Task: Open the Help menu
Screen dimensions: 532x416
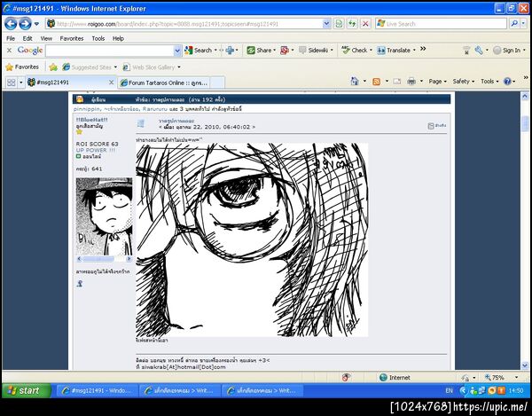Action: pyautogui.click(x=118, y=38)
